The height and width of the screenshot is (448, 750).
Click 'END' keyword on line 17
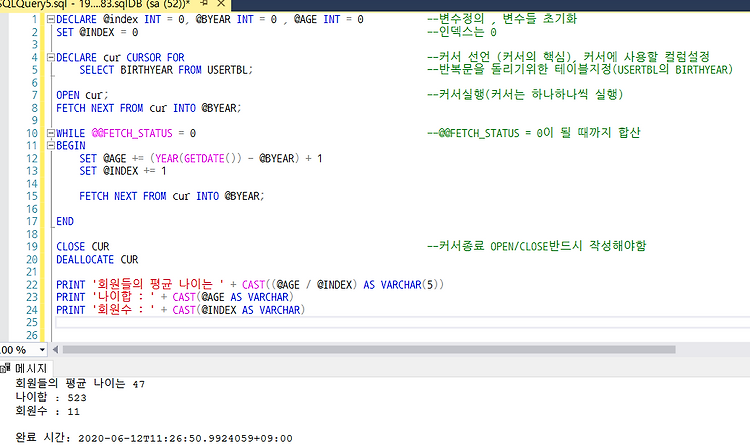tap(65, 221)
